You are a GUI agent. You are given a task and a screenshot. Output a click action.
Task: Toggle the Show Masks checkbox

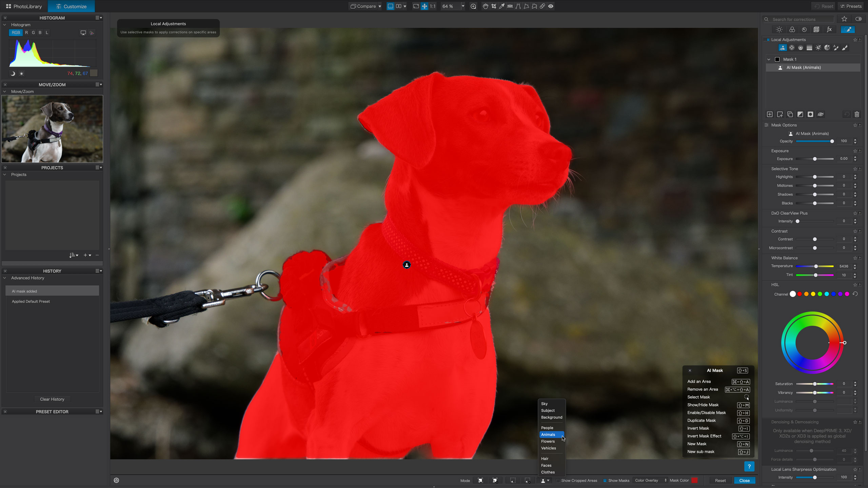coord(605,481)
